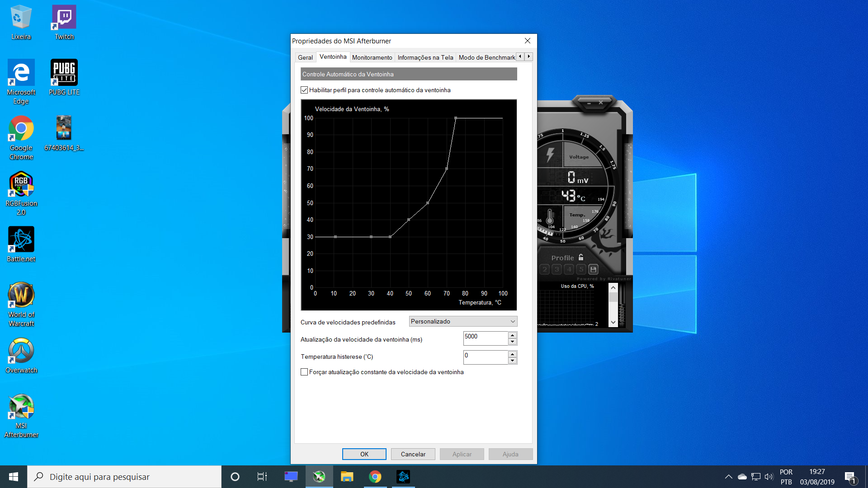Viewport: 868px width, 488px height.
Task: Increase fan speed update period spinner
Action: tap(512, 335)
